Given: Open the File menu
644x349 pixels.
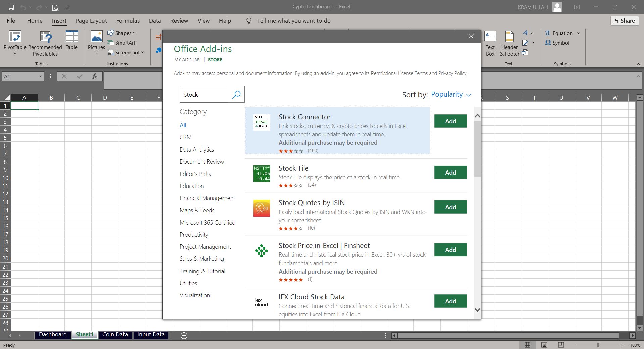Looking at the screenshot, I should point(11,21).
